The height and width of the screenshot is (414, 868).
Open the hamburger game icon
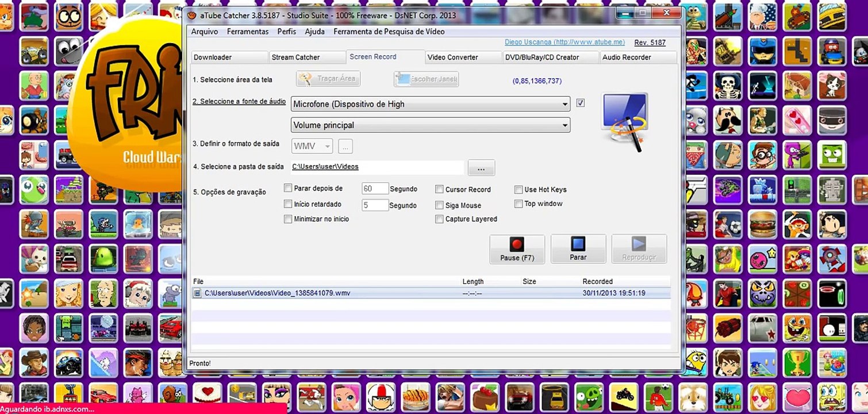763,224
